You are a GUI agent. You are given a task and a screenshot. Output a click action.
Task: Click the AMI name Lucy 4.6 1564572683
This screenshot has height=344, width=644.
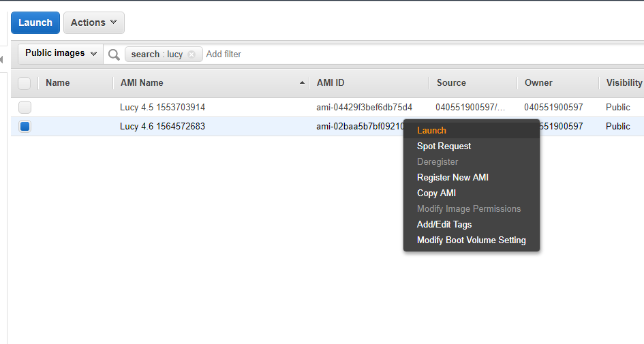coord(162,127)
